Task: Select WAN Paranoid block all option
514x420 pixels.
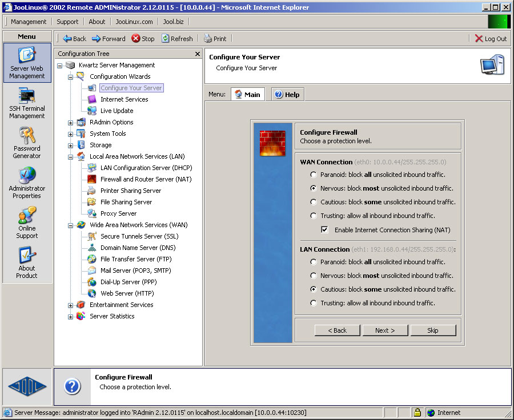Action: point(314,175)
